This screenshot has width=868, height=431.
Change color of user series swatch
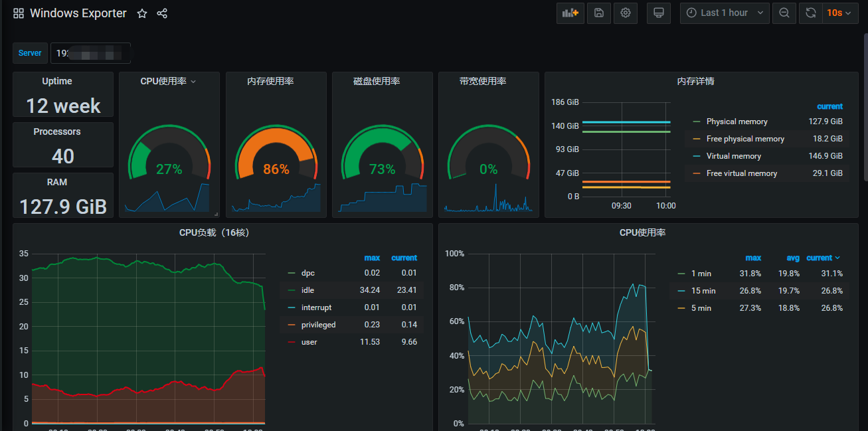click(292, 342)
